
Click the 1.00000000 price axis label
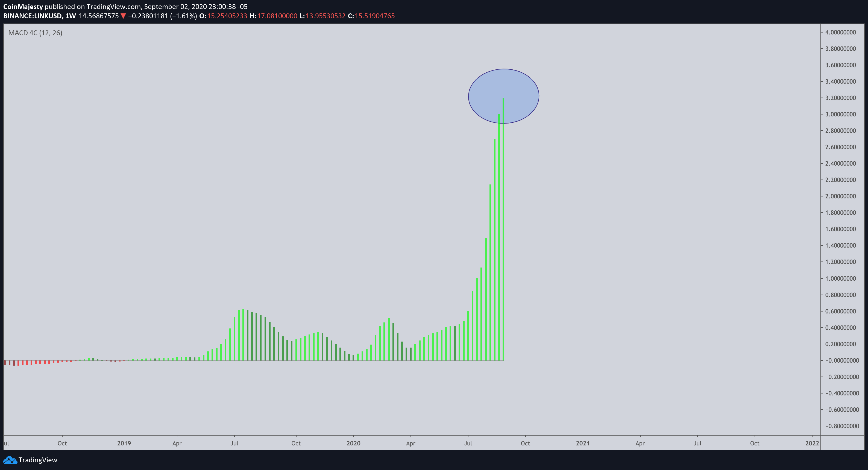point(840,279)
